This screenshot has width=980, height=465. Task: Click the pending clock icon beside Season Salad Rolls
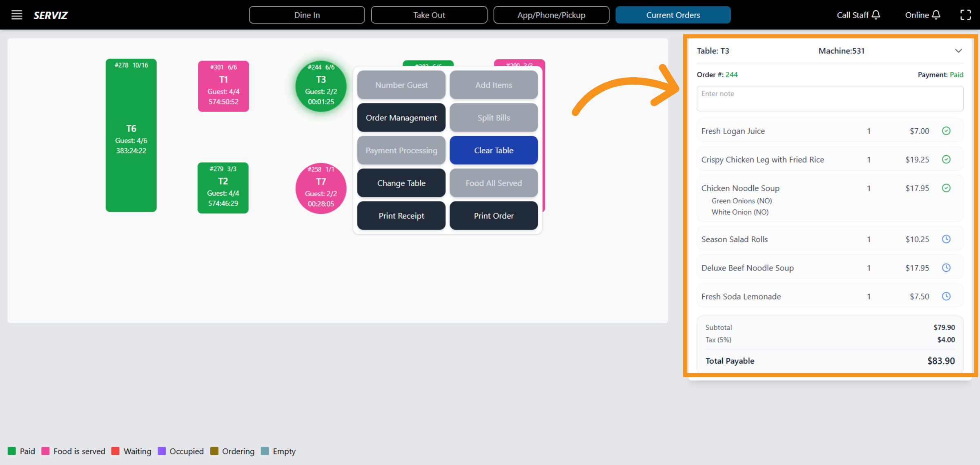point(947,239)
